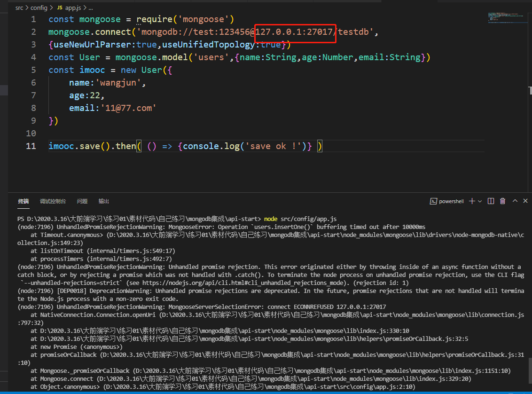The height and width of the screenshot is (394, 532).
Task: Open the breadcrumb ellipsis symbol list
Action: (x=91, y=8)
